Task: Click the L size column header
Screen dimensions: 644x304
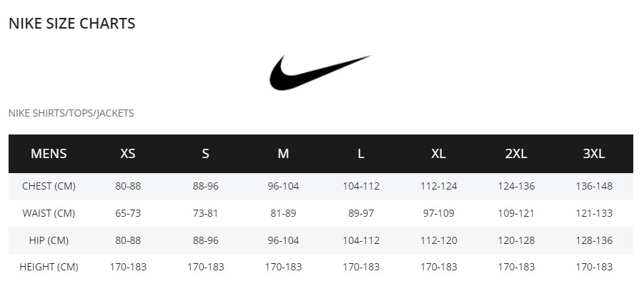Action: pos(361,153)
